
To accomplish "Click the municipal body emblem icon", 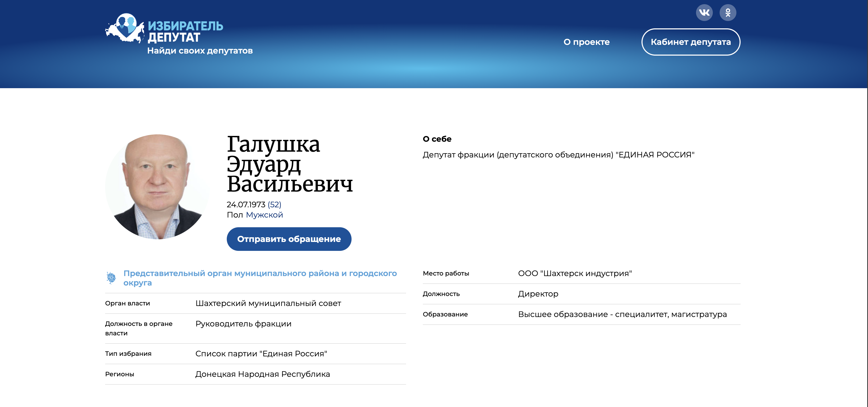I will (111, 278).
